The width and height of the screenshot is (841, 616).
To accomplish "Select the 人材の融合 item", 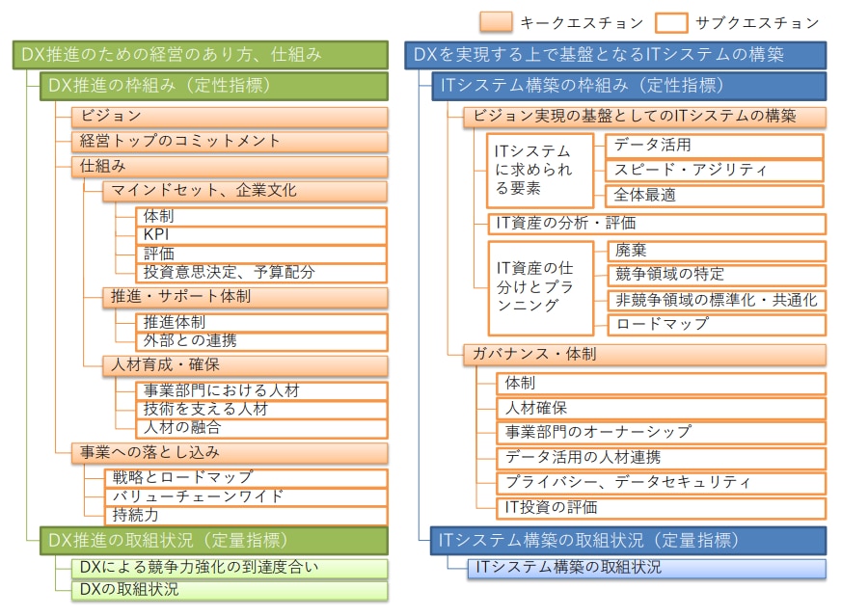I will pyautogui.click(x=261, y=427).
